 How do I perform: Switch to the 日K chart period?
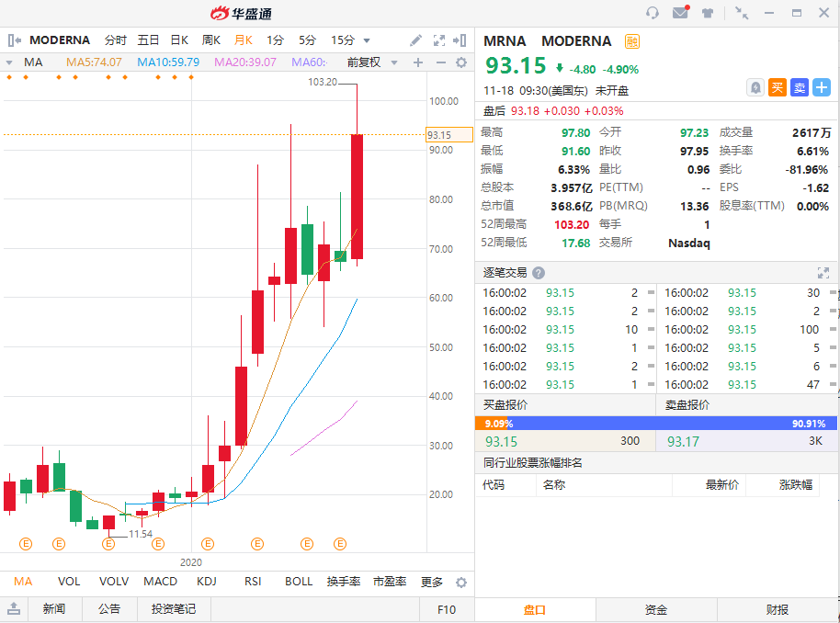pyautogui.click(x=179, y=40)
